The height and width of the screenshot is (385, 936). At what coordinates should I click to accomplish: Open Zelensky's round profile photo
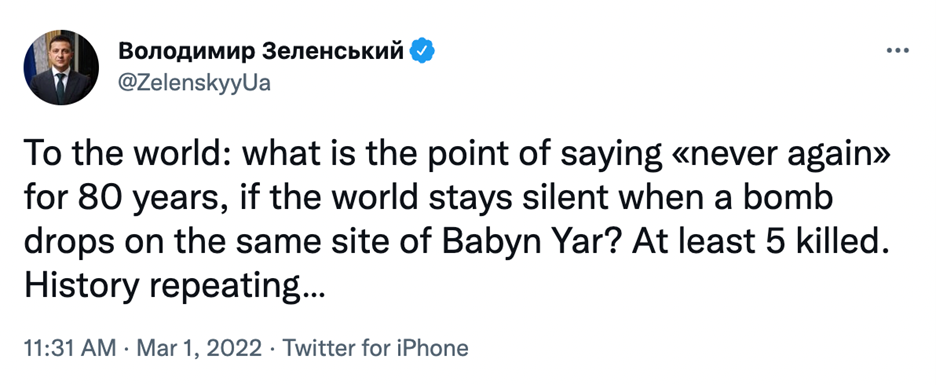(61, 67)
